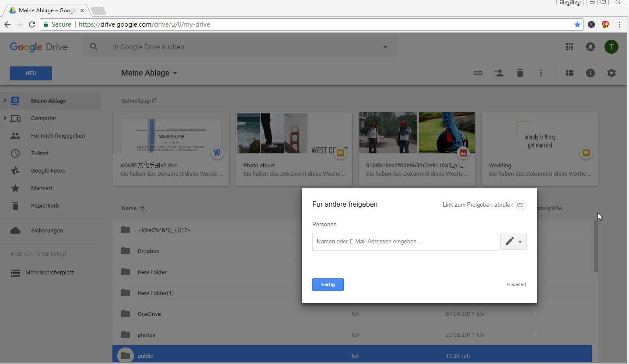Go back in browser history
629x364 pixels.
[7, 24]
